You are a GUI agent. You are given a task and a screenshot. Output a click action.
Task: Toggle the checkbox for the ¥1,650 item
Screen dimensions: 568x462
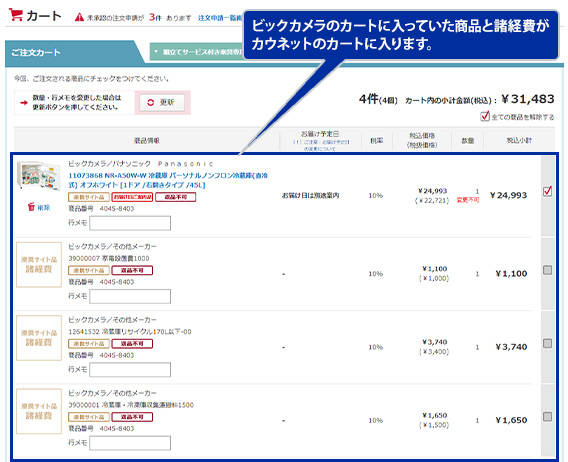coord(547,416)
